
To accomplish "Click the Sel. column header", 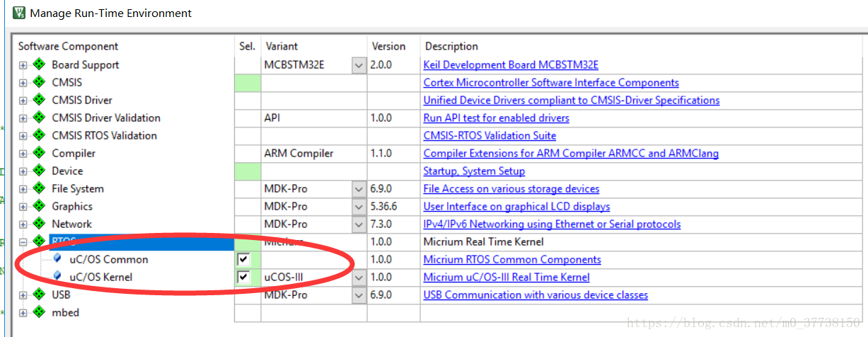I will point(248,46).
